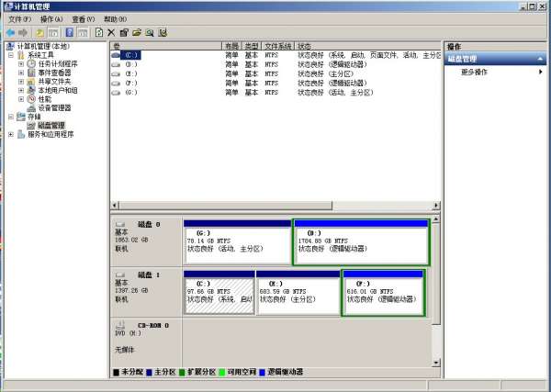Collapse 磁盘管理 section in actions pane
Image resolution: width=551 pixels, height=392 pixels.
541,59
